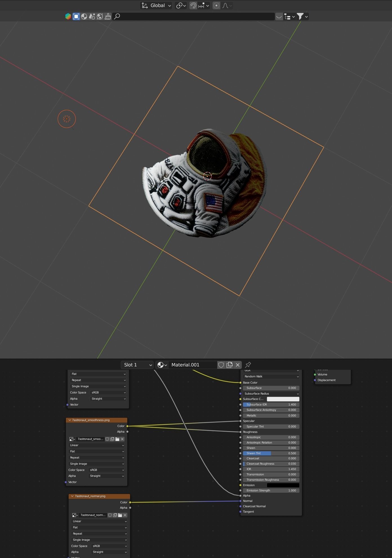The image size is (392, 558).
Task: Click the Subsurface IOR slider
Action: pos(271,404)
